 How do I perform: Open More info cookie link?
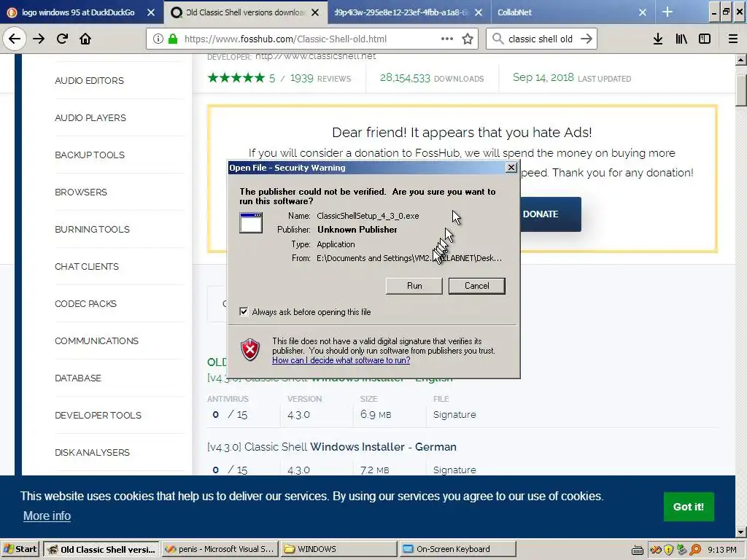[x=47, y=516]
